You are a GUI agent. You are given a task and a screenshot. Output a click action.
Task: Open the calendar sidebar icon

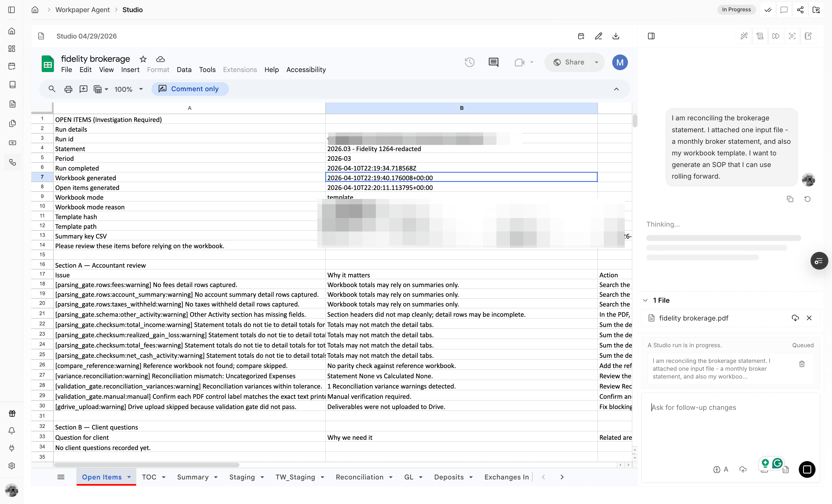12,66
